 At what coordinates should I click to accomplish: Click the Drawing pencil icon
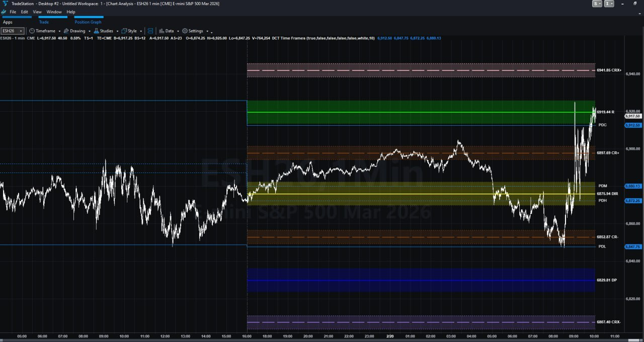tap(66, 31)
